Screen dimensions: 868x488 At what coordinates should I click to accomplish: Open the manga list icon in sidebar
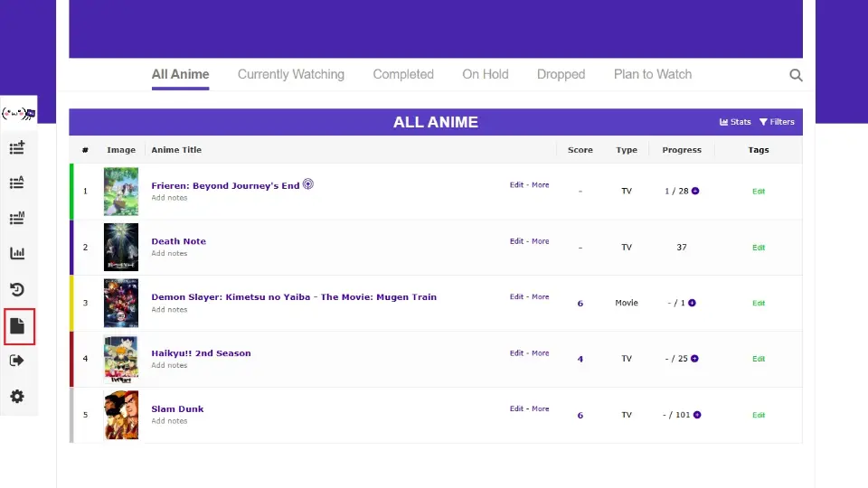tap(17, 218)
